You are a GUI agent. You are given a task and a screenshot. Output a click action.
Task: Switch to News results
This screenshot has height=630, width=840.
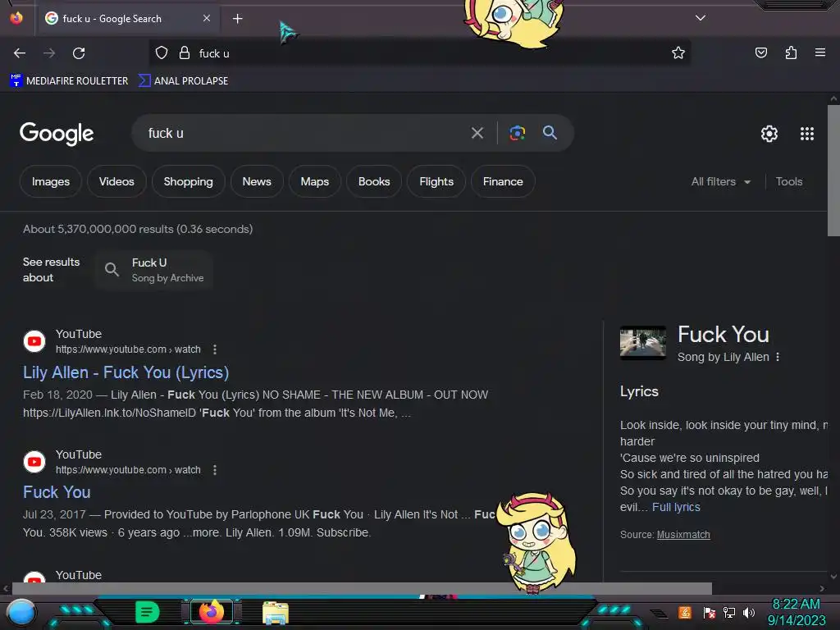pyautogui.click(x=257, y=181)
